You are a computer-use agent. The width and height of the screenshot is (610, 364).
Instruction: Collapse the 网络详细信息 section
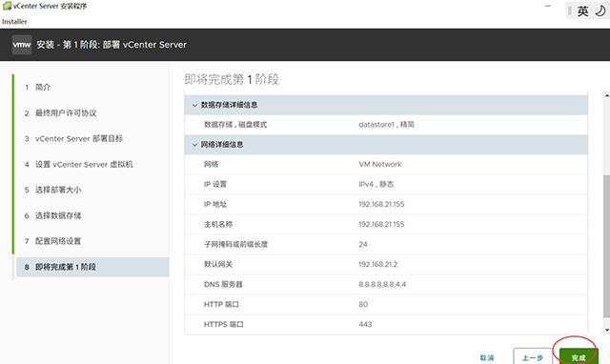point(194,145)
